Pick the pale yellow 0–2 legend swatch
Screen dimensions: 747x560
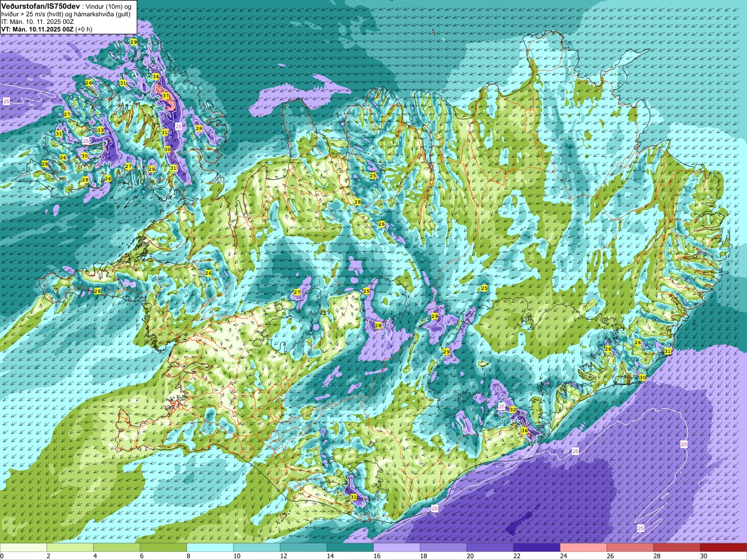(23, 548)
